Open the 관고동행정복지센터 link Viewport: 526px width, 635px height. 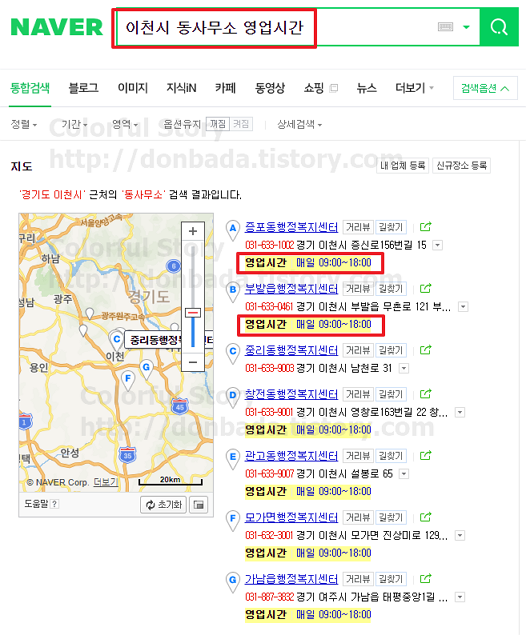click(291, 456)
